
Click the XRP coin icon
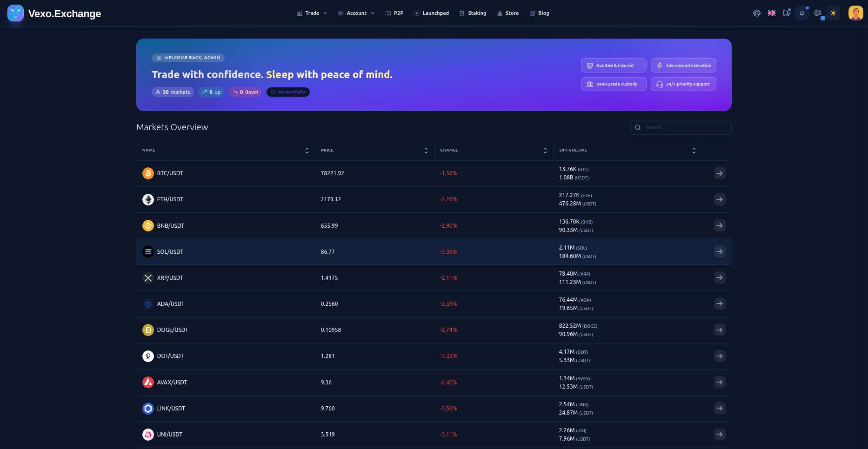point(148,277)
